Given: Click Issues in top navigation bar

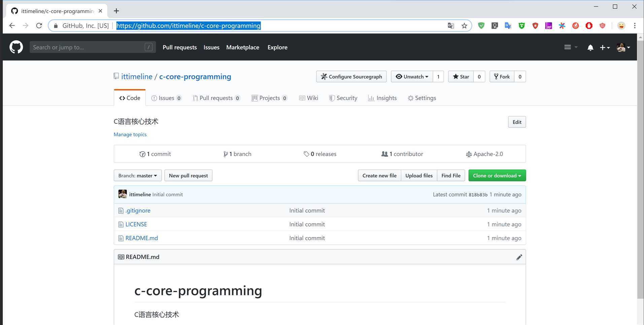Looking at the screenshot, I should [211, 47].
